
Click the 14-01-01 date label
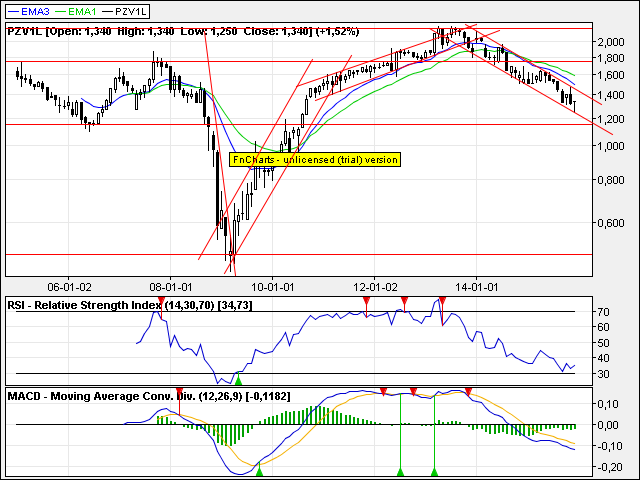[x=476, y=287]
